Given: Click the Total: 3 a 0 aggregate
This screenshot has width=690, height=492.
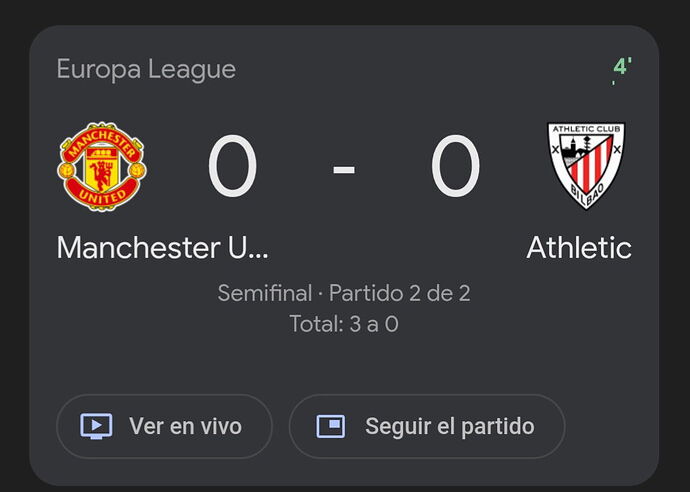Looking at the screenshot, I should click(344, 324).
